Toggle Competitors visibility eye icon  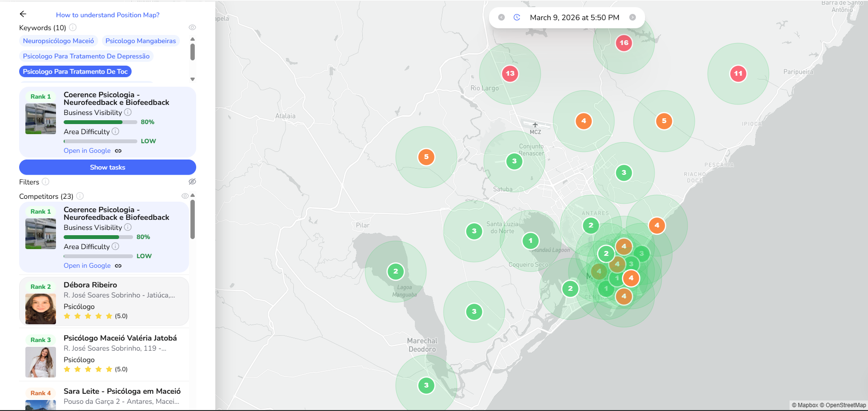[x=185, y=196]
